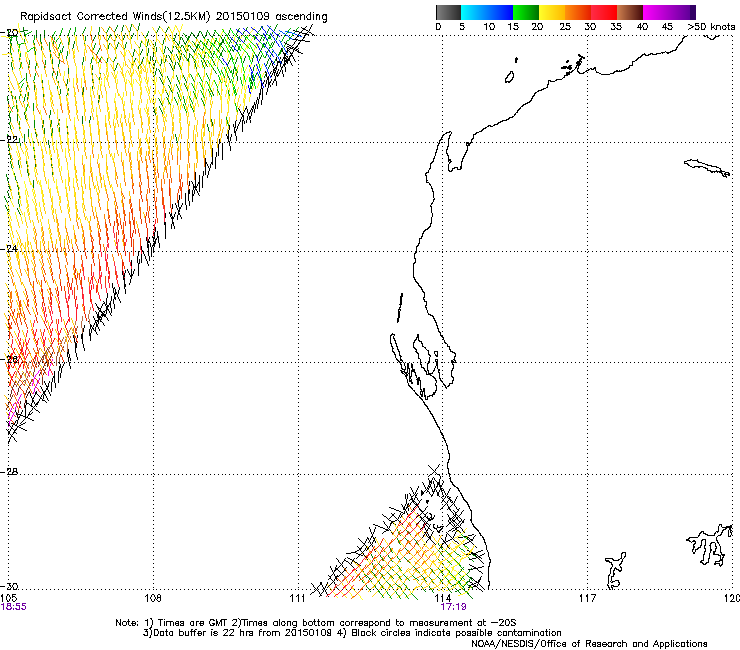Click the 'Times are GMT' note line

click(316, 623)
